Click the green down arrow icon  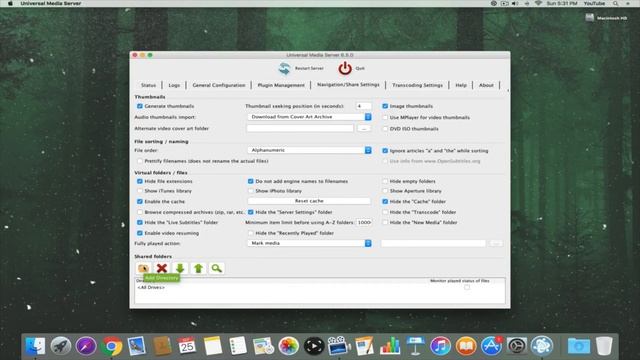tap(180, 268)
